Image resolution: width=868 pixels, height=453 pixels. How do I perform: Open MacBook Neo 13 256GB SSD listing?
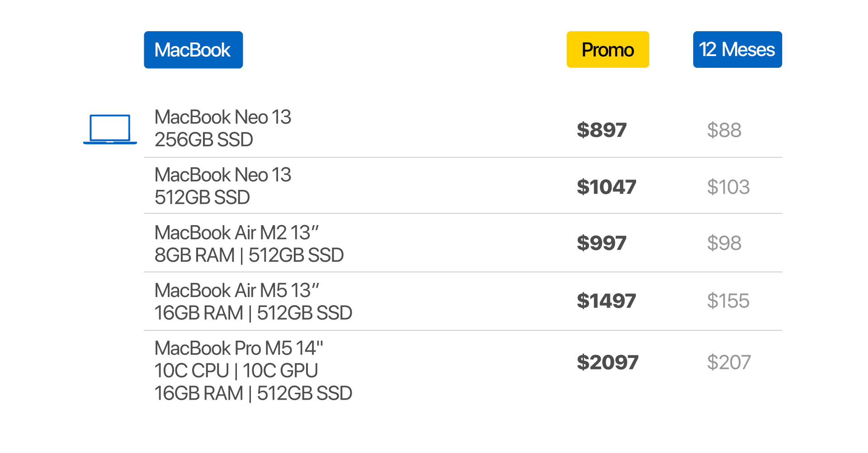223,128
